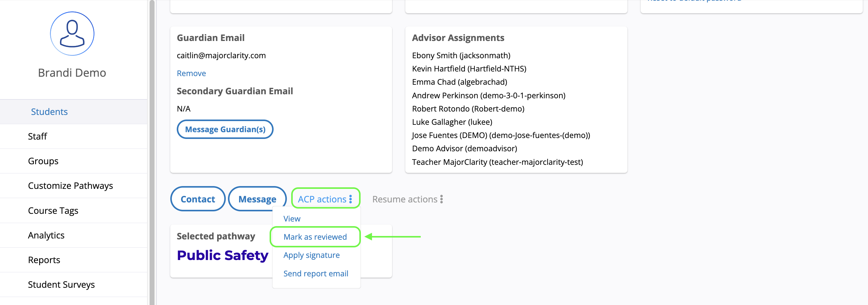Open the Students sidebar section
868x305 pixels.
click(49, 112)
